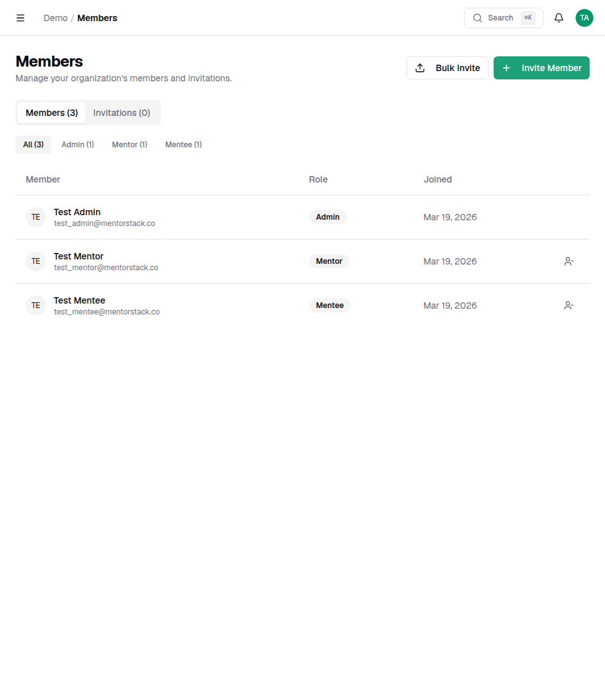Click Test Admin's TE avatar circle

(x=35, y=216)
